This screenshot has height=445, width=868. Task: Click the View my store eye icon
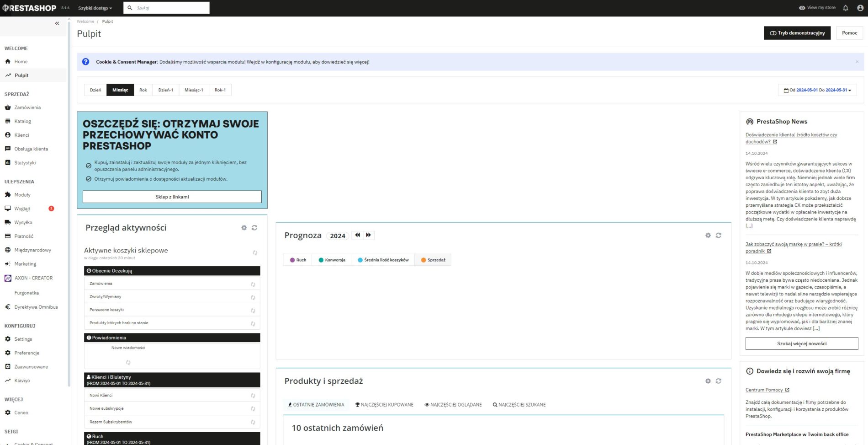coord(802,8)
